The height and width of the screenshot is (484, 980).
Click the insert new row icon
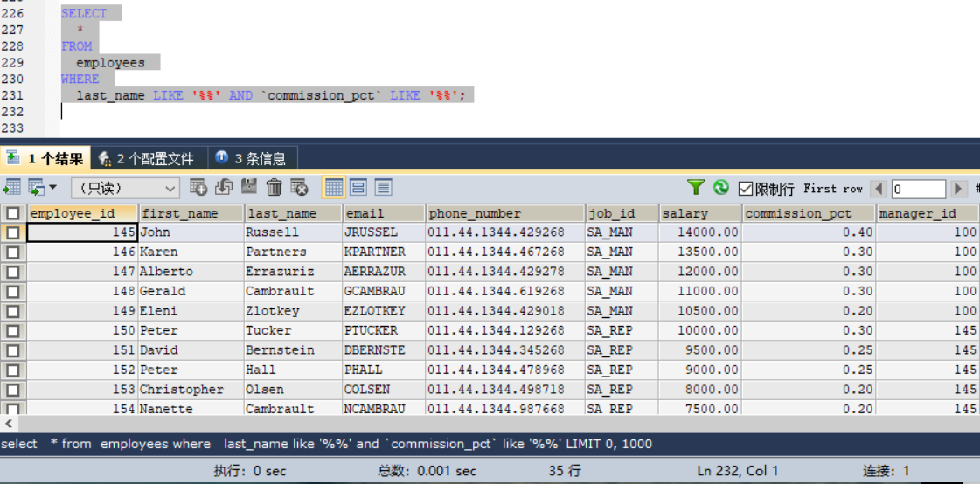(198, 187)
